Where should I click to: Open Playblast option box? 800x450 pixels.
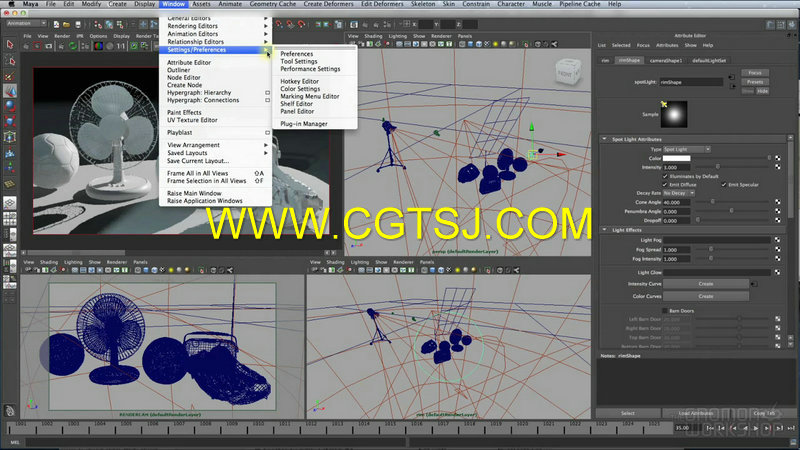pos(267,133)
